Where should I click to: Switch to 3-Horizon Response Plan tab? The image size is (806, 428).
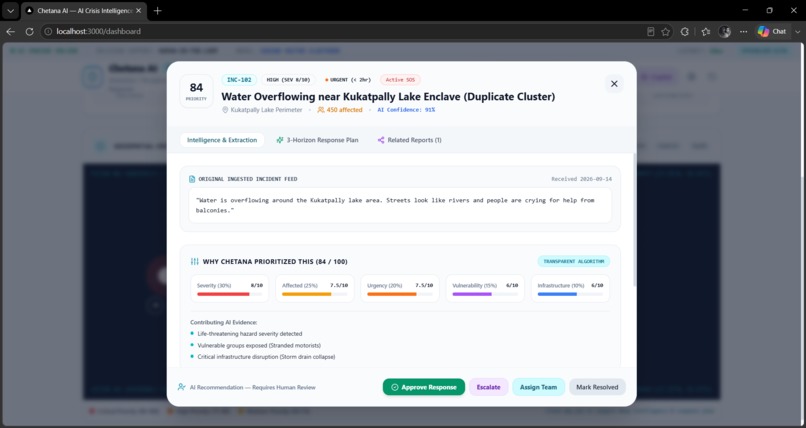point(317,140)
